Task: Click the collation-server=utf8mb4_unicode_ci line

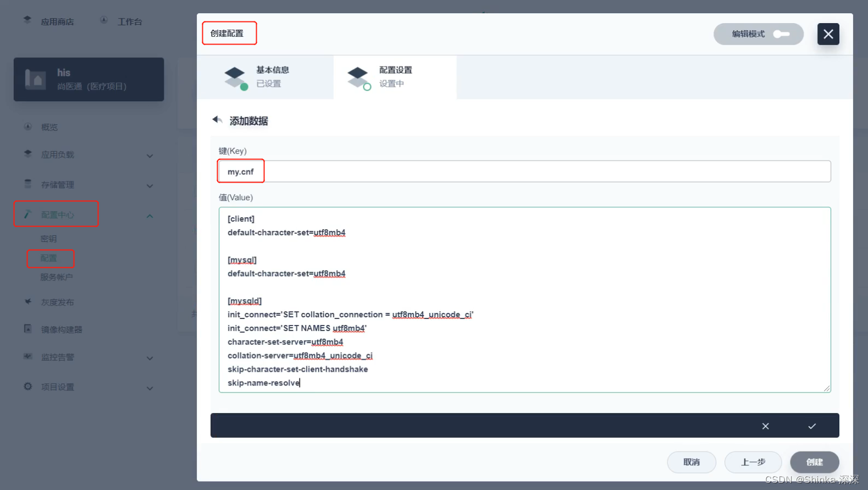Action: pos(300,356)
